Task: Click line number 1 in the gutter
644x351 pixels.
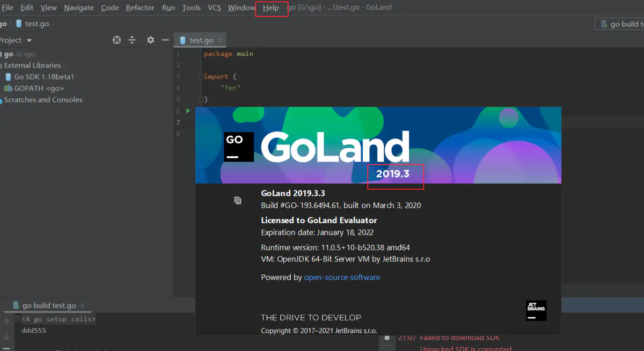Action: 178,54
